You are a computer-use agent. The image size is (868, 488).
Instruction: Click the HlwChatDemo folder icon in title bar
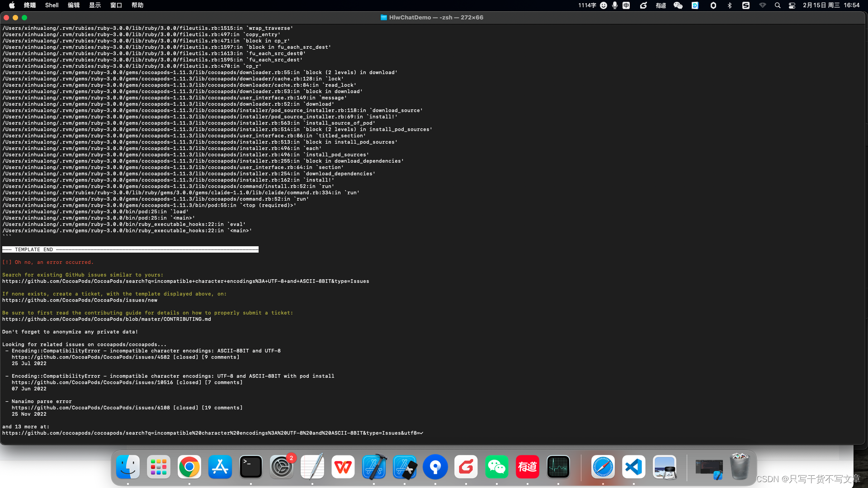[384, 18]
